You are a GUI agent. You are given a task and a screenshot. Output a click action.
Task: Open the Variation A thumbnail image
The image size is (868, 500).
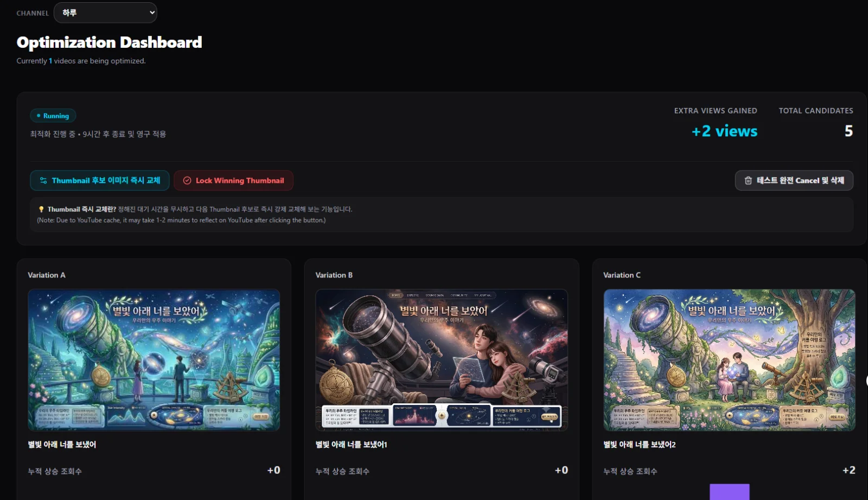click(x=154, y=360)
